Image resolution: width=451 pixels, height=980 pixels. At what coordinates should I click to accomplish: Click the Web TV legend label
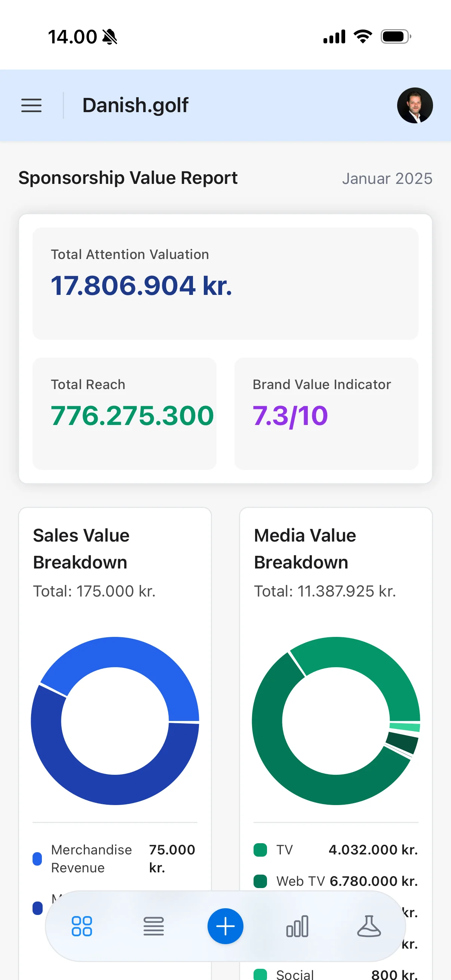click(300, 881)
